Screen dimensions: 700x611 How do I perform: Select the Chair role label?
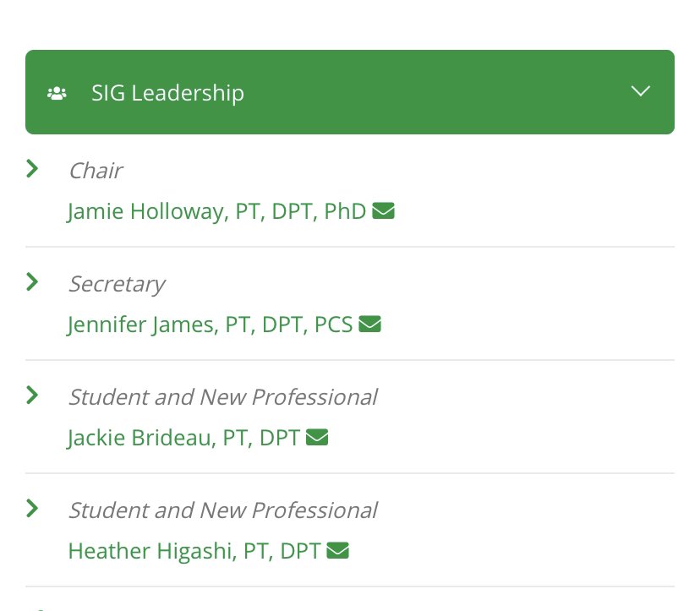(96, 171)
